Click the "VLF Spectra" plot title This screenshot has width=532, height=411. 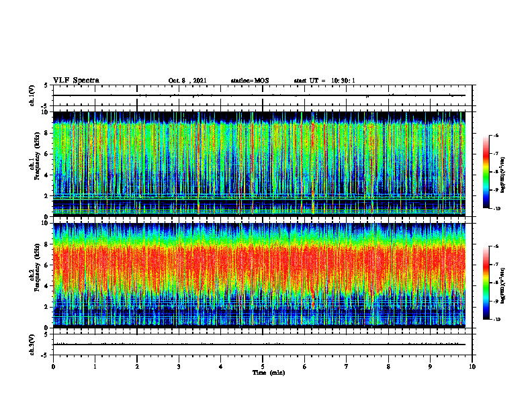[76, 81]
